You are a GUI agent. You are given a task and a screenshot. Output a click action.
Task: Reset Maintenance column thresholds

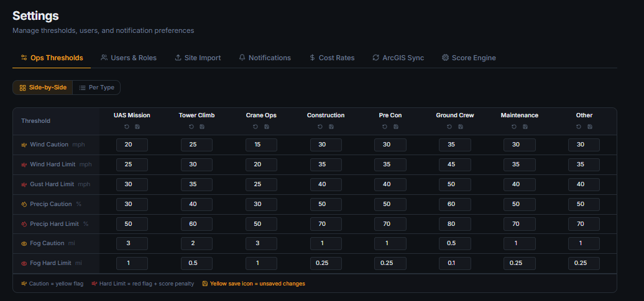[x=514, y=127]
